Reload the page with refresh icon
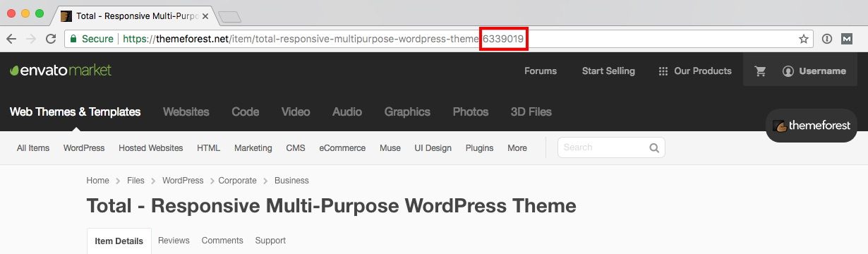 tap(50, 40)
